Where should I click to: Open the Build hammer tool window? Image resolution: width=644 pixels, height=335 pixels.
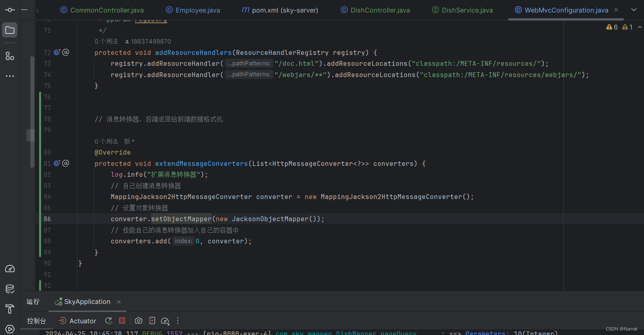tap(10, 309)
